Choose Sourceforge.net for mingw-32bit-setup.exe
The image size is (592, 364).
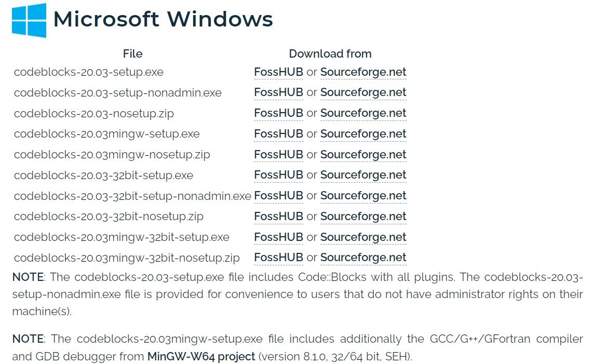pos(363,237)
